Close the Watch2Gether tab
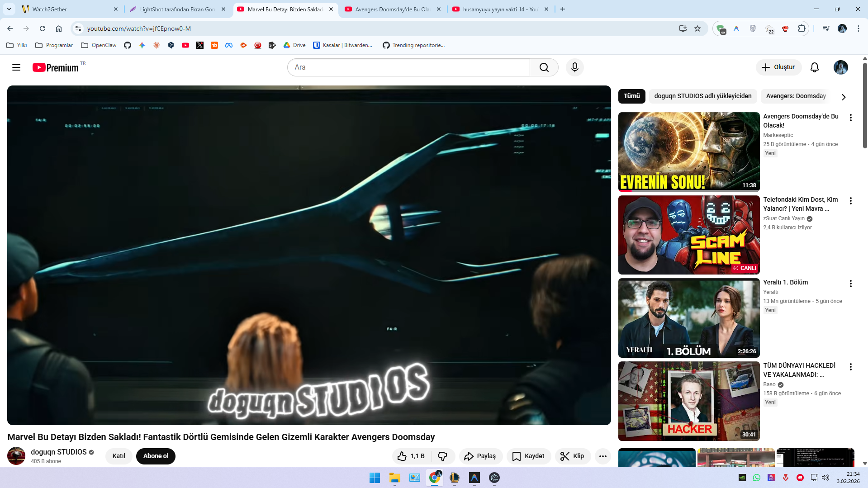 point(116,9)
